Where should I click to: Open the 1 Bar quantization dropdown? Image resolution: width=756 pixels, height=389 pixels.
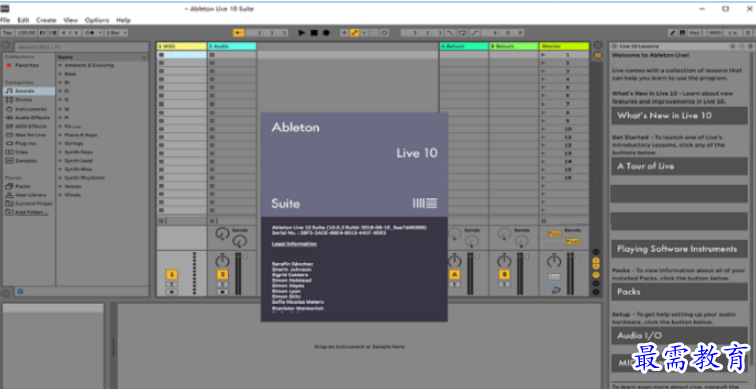pos(116,33)
